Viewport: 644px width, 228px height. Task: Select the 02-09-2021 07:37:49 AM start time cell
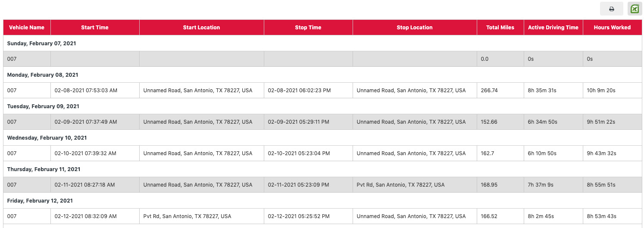[x=95, y=122]
